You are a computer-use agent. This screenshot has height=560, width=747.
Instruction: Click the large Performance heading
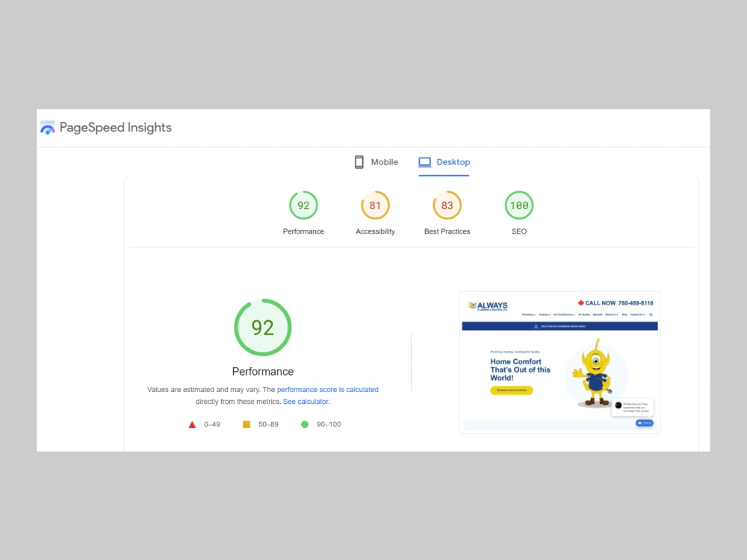263,371
